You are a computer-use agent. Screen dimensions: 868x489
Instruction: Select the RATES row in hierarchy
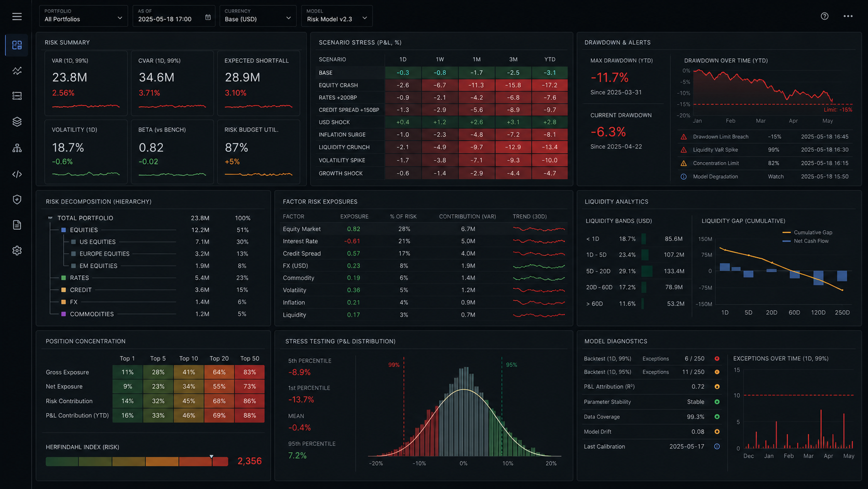155,278
